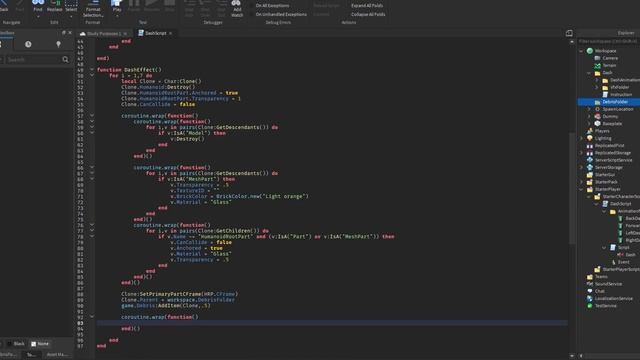This screenshot has height=360, width=640.
Task: Expand the DashAnimations folder
Action: coord(597,80)
